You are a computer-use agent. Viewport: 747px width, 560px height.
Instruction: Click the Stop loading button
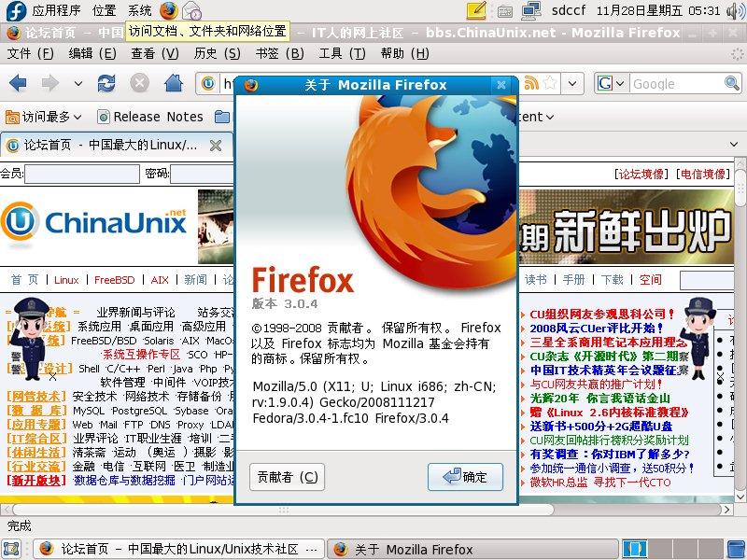pyautogui.click(x=139, y=83)
